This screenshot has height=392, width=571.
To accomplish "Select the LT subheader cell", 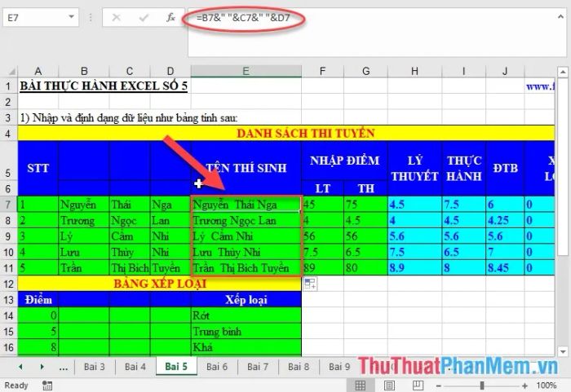I will coord(323,188).
